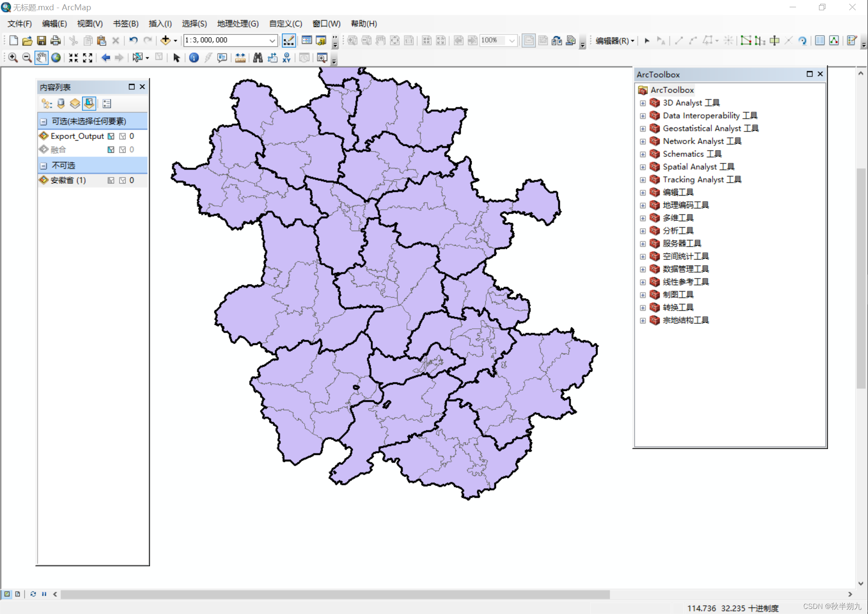This screenshot has height=614, width=868.
Task: Toggle selectable state of Export_Output layer
Action: [111, 136]
